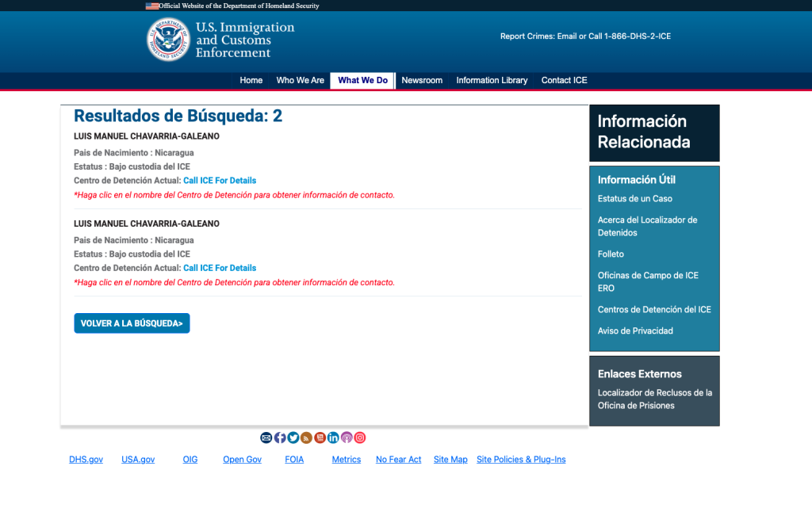Open the Open Gov footer link
Viewport: 812px width, 512px height.
tap(243, 460)
